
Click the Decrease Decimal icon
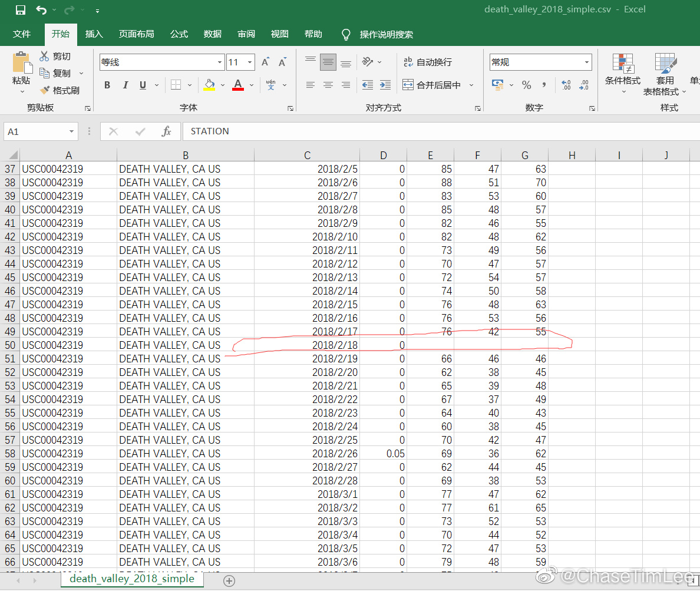pyautogui.click(x=584, y=85)
